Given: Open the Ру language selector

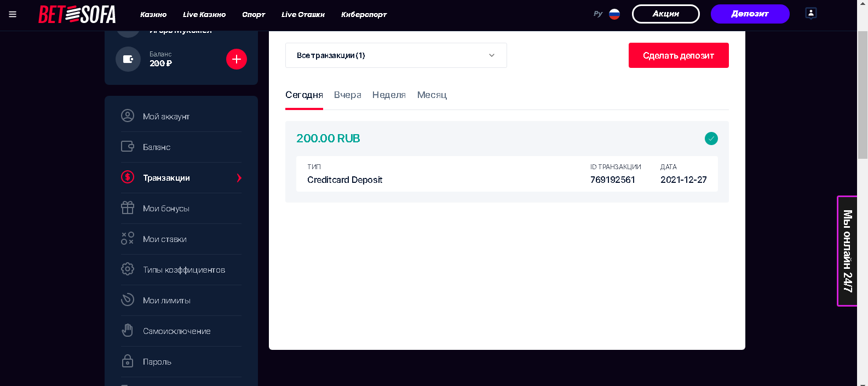Looking at the screenshot, I should click(x=598, y=14).
